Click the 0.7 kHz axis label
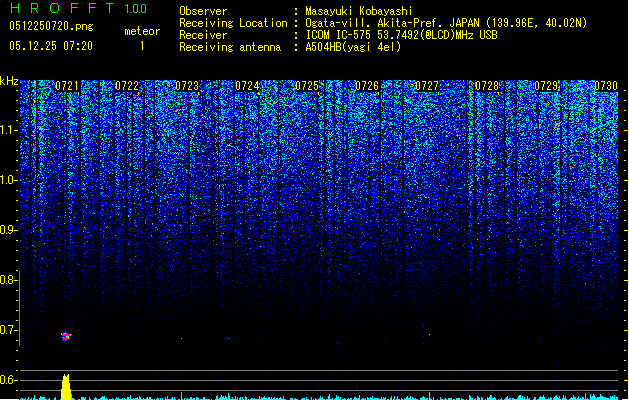This screenshot has width=629, height=400. (x=8, y=330)
